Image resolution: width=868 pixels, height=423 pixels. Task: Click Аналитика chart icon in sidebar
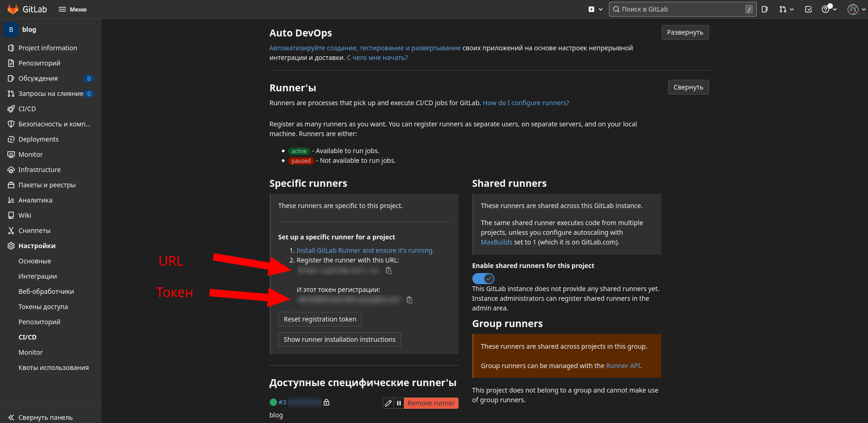11,200
